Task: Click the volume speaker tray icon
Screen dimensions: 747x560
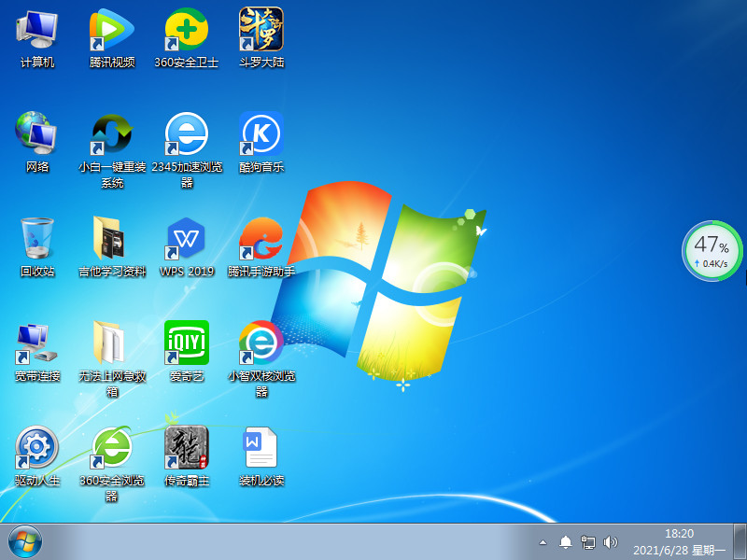Action: pos(612,542)
